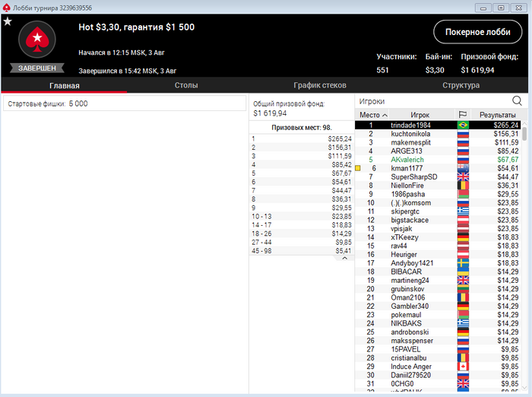Select kuchtonikola row in players list
This screenshot has width=532, height=397.
point(438,134)
